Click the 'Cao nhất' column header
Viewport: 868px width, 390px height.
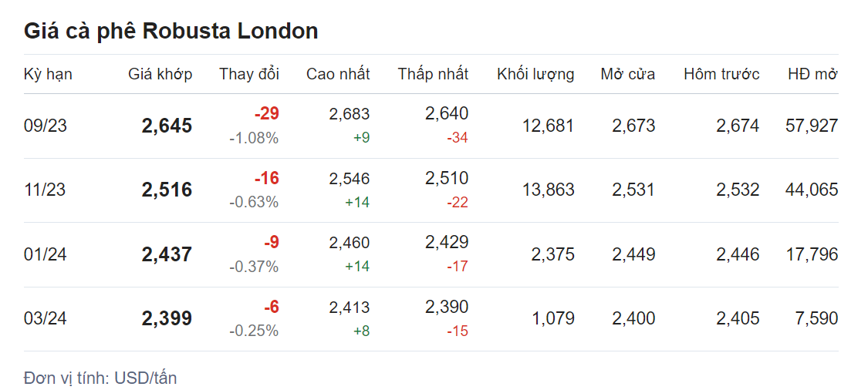click(x=338, y=74)
